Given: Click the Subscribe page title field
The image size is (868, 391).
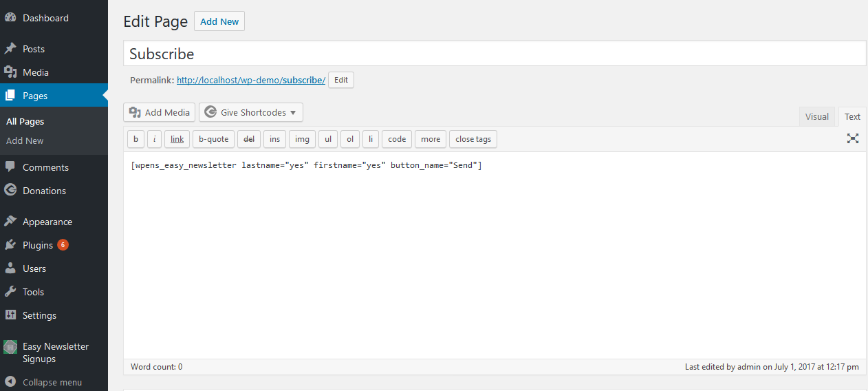Looking at the screenshot, I should tap(495, 54).
